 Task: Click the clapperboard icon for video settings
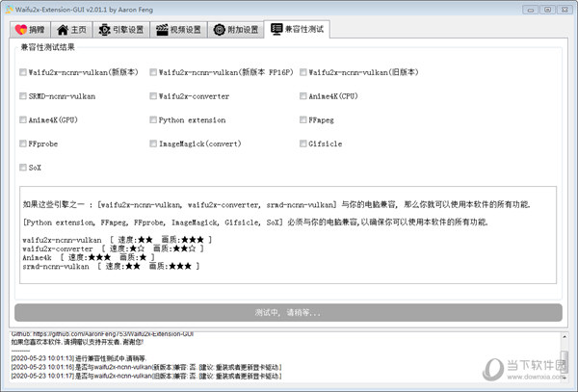[x=162, y=30]
